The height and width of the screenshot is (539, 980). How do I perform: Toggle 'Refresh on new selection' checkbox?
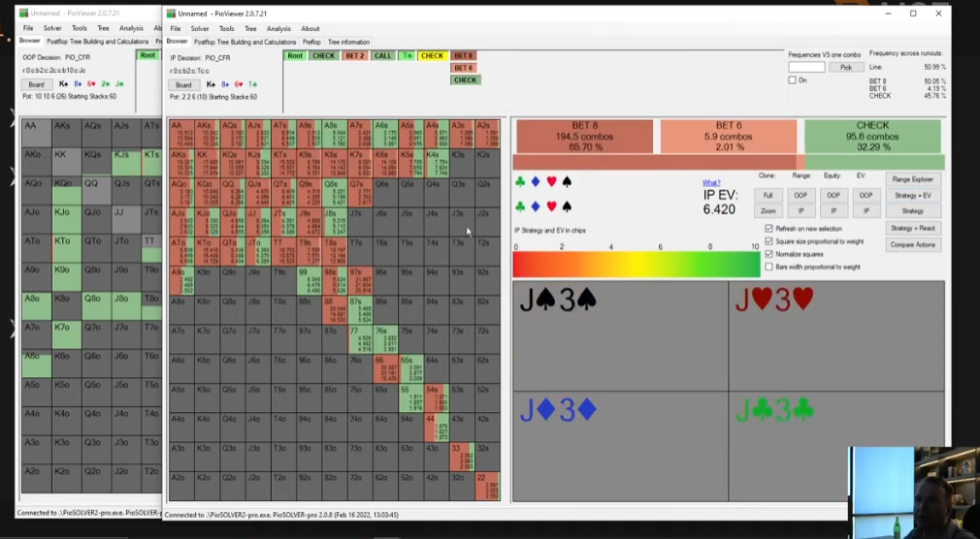point(768,229)
